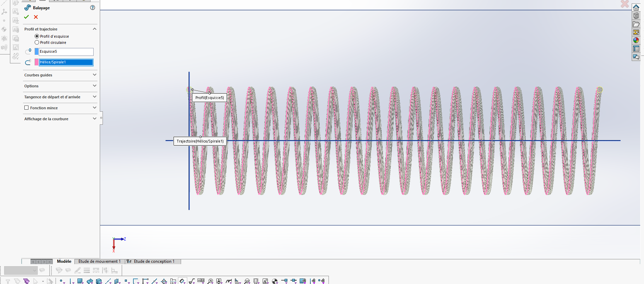Open SolidWorks Resources home icon
Screen dimensions: 644x284
[x=636, y=8]
